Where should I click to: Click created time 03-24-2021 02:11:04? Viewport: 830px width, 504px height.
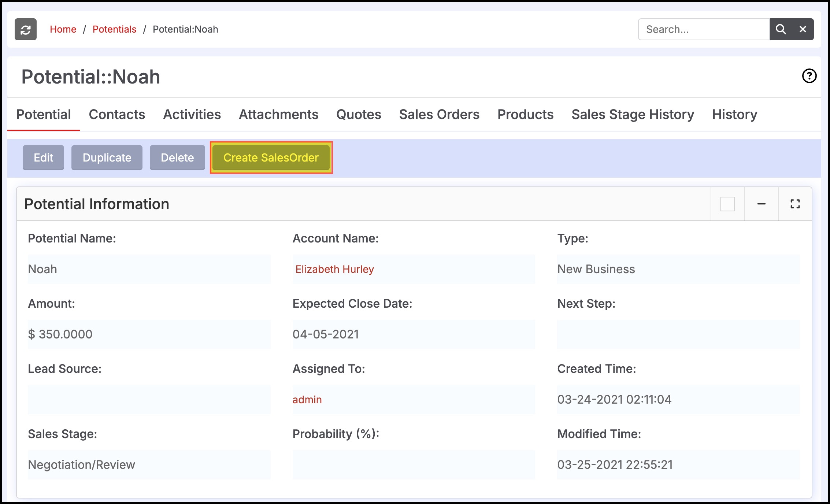point(614,400)
